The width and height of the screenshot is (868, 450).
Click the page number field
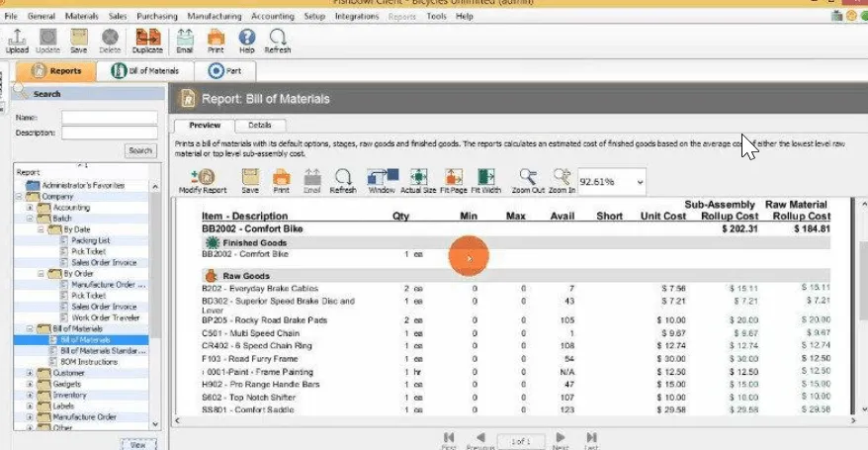[x=520, y=442]
